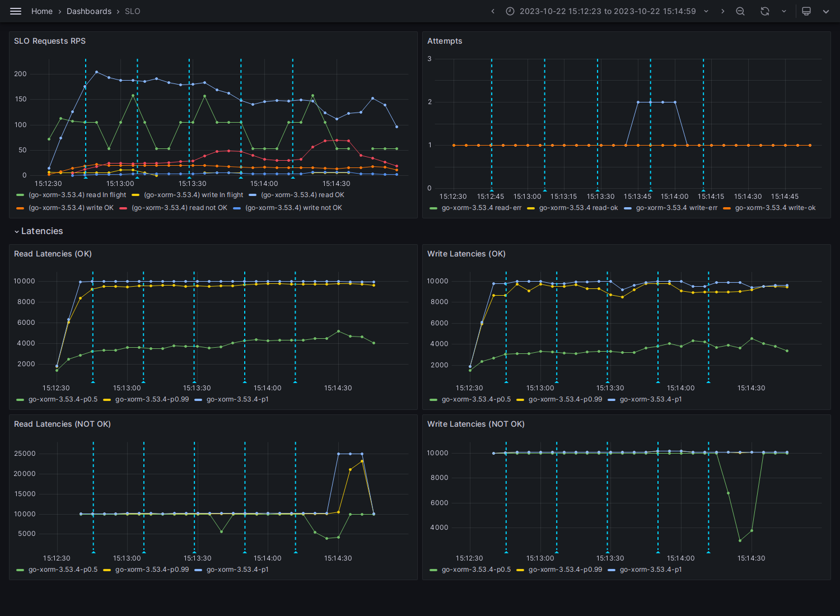This screenshot has height=616, width=840.
Task: Refresh the dashboard
Action: [x=765, y=11]
